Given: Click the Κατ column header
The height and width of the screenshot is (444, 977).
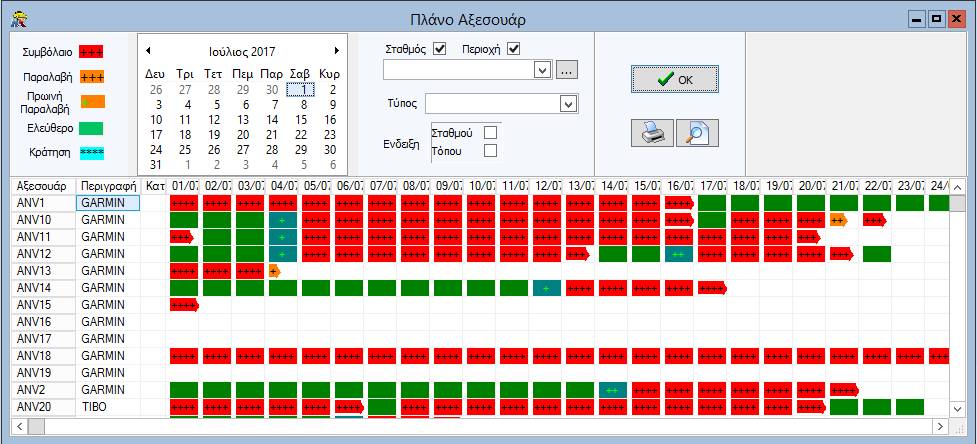Looking at the screenshot, I should pyautogui.click(x=153, y=186).
